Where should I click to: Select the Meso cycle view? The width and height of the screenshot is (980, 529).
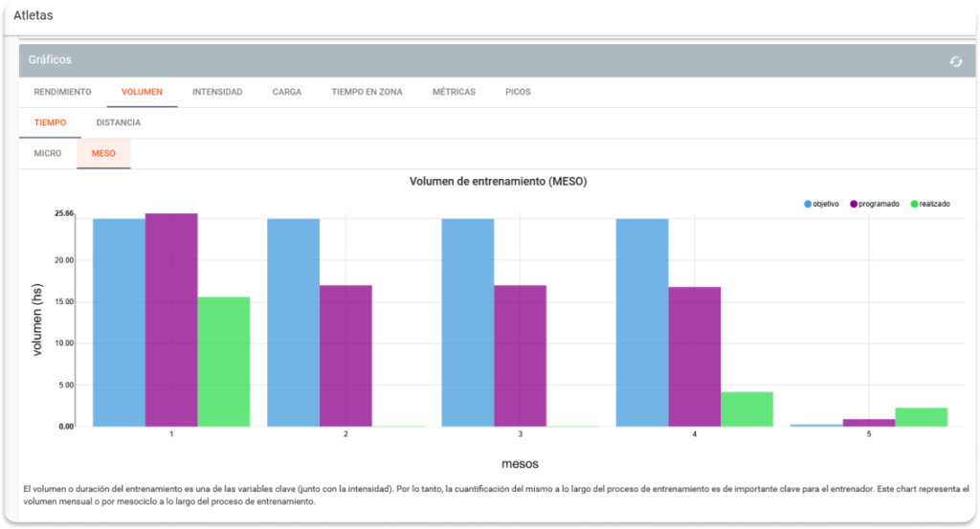(103, 154)
